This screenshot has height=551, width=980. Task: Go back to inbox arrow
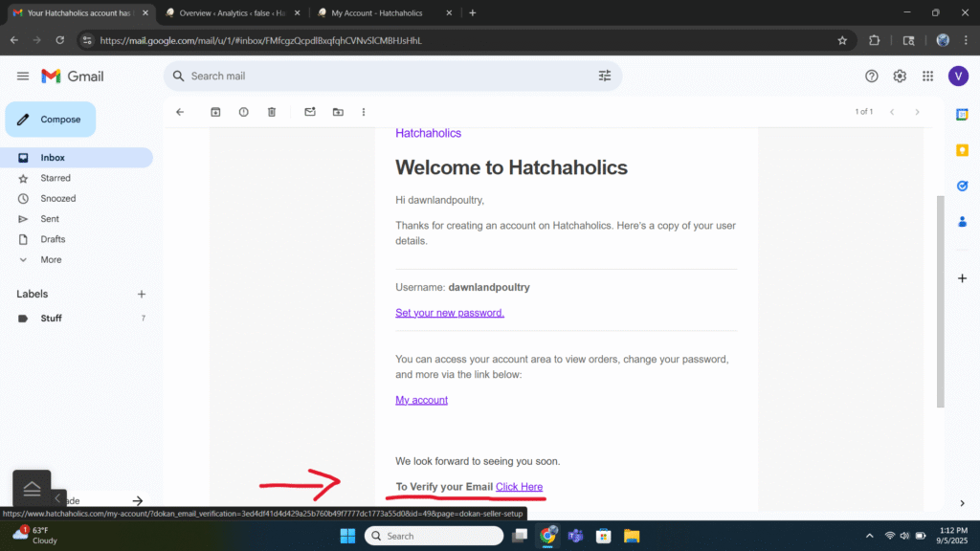point(180,112)
